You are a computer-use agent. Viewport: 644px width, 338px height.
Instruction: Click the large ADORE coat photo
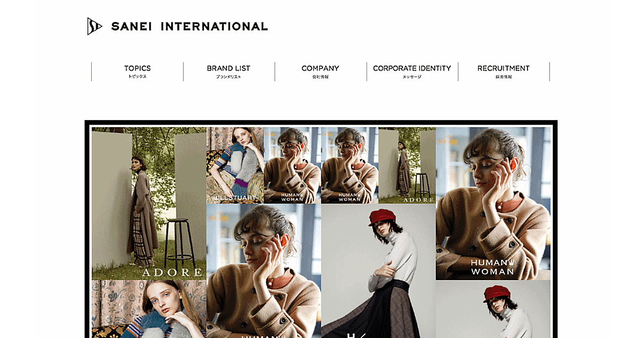(x=149, y=203)
